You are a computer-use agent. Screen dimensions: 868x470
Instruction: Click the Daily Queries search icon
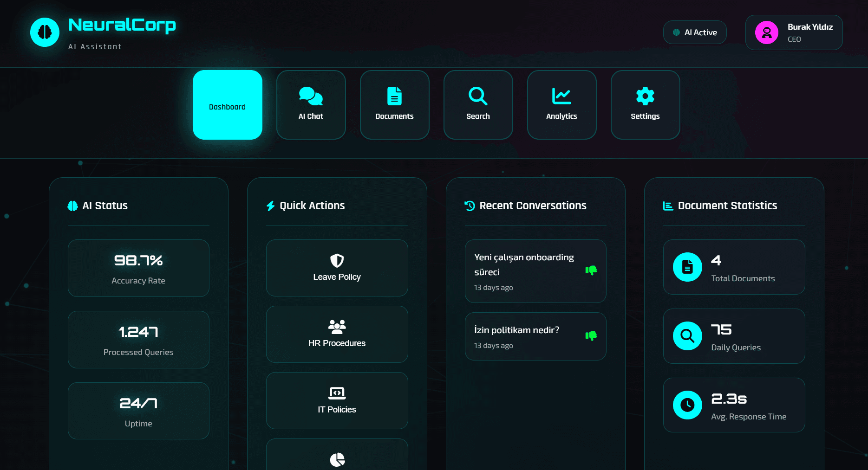point(687,336)
